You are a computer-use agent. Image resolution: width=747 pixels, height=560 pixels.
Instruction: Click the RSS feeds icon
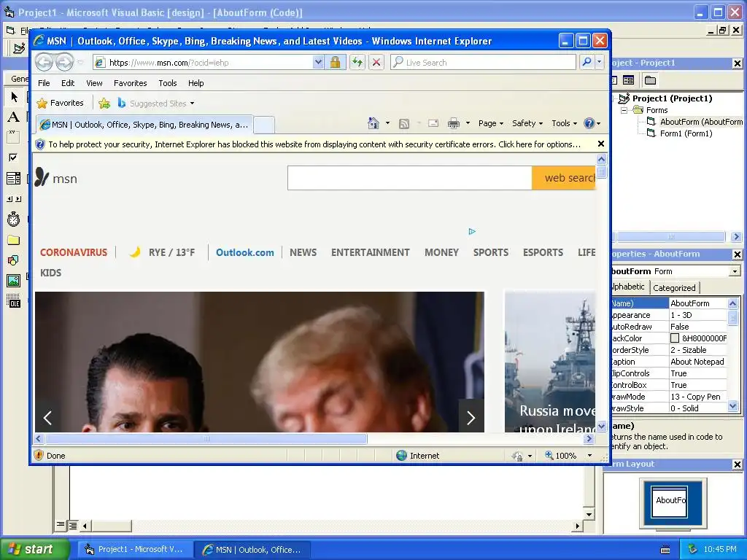coord(404,124)
